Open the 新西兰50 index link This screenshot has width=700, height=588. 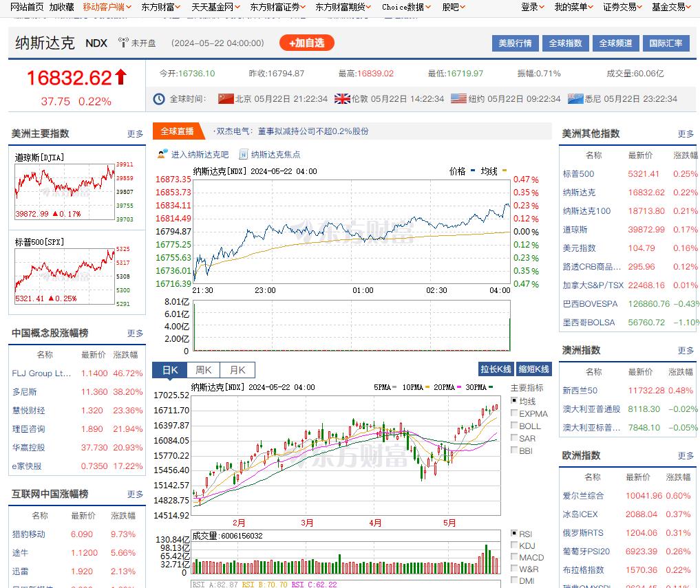580,391
